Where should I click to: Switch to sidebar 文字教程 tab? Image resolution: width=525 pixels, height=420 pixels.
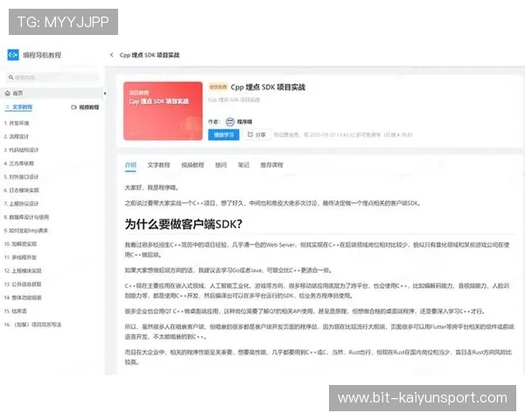point(19,107)
